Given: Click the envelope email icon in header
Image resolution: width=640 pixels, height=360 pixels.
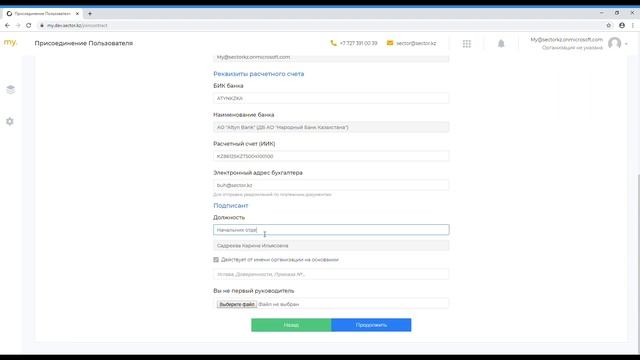Looking at the screenshot, I should click(390, 43).
